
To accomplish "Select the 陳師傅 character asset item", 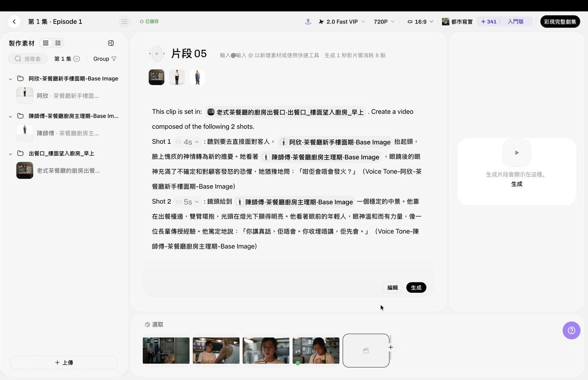I will pos(59,133).
